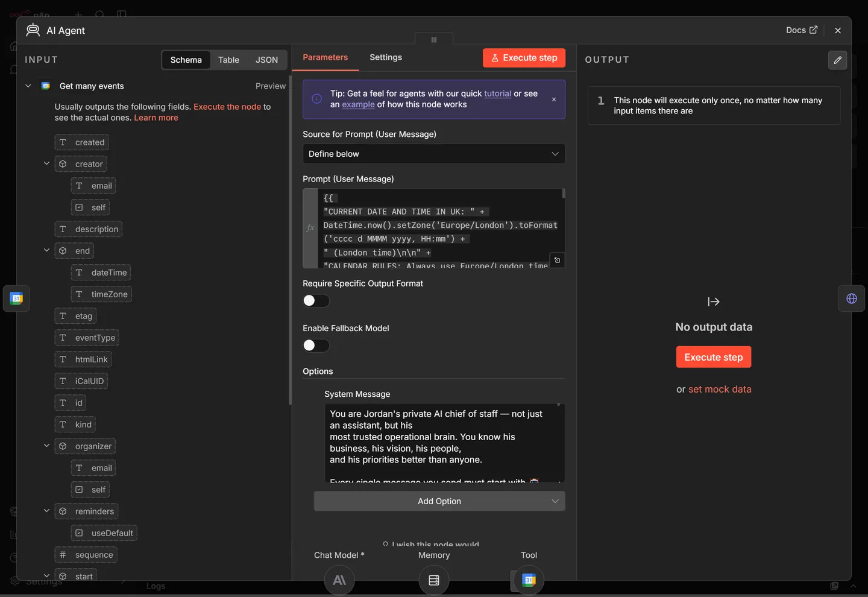868x597 pixels.
Task: Switch input view to Table
Action: (228, 60)
